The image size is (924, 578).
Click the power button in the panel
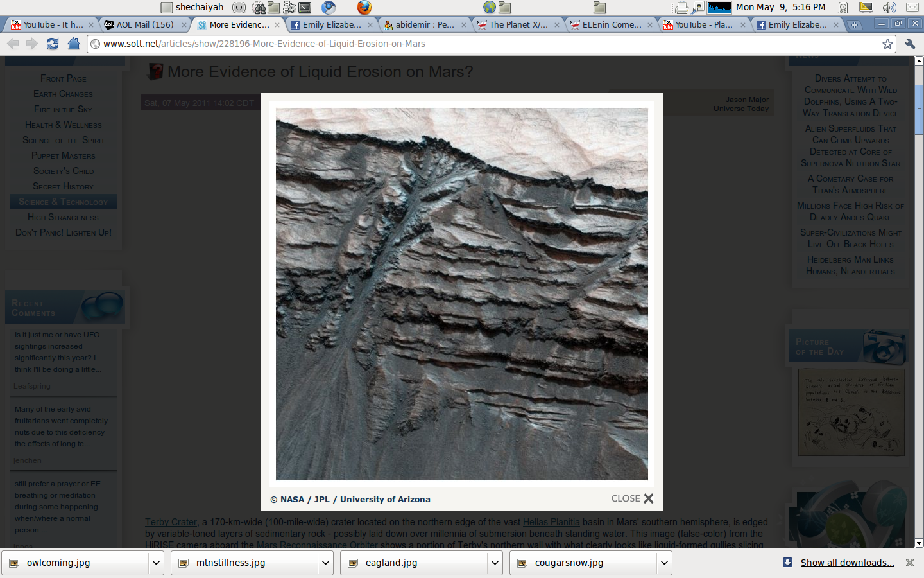[x=239, y=8]
